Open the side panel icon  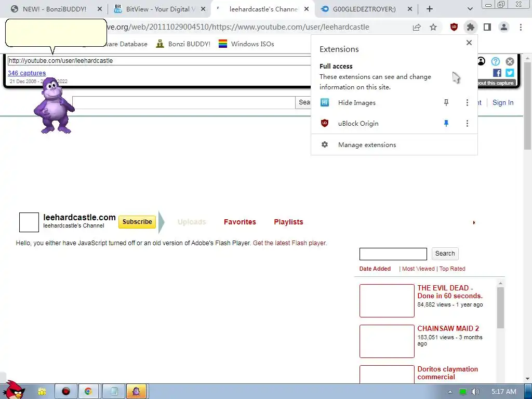(x=487, y=27)
